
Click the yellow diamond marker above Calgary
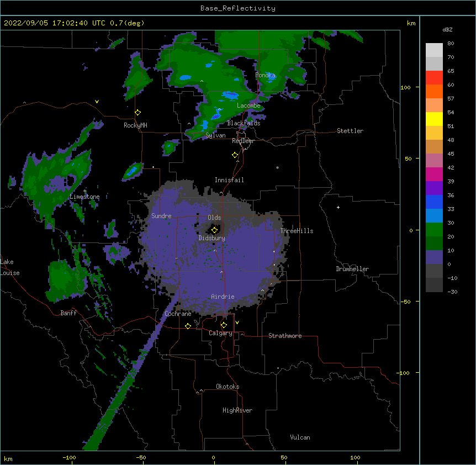point(224,325)
